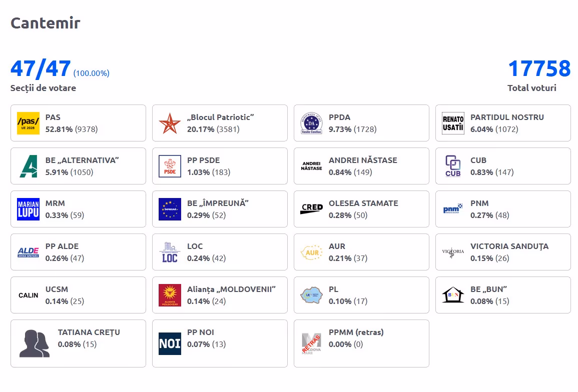Click PL result 0.10% (17)

tap(348, 301)
